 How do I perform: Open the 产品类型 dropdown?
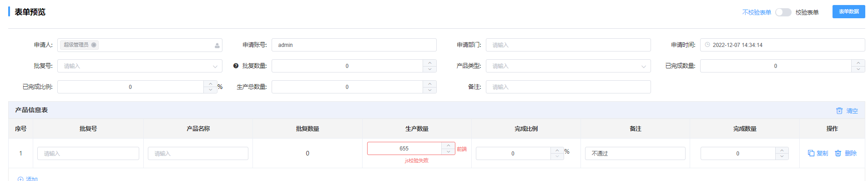568,66
